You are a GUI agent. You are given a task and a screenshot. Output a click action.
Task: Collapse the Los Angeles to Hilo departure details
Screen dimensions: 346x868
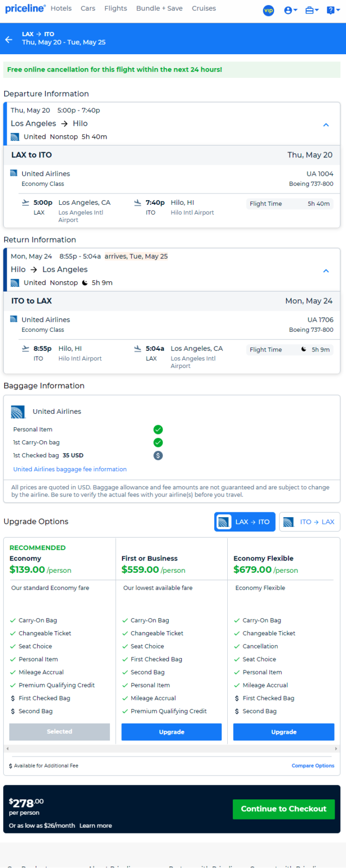[x=326, y=125]
